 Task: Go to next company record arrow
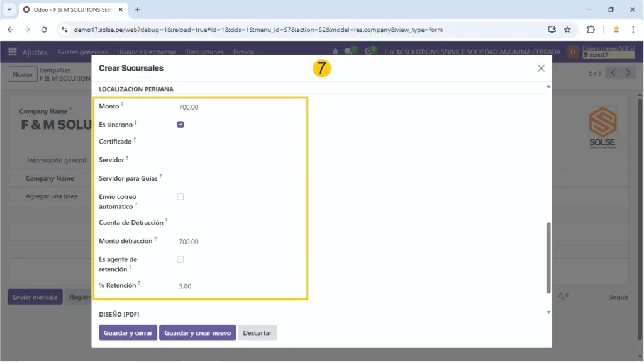(x=628, y=73)
